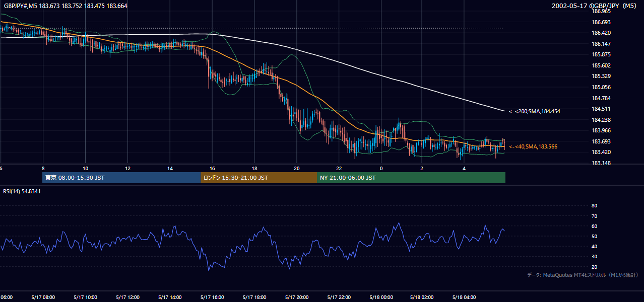
Task: Click time label 5/17 22:00
Action: click(339, 297)
